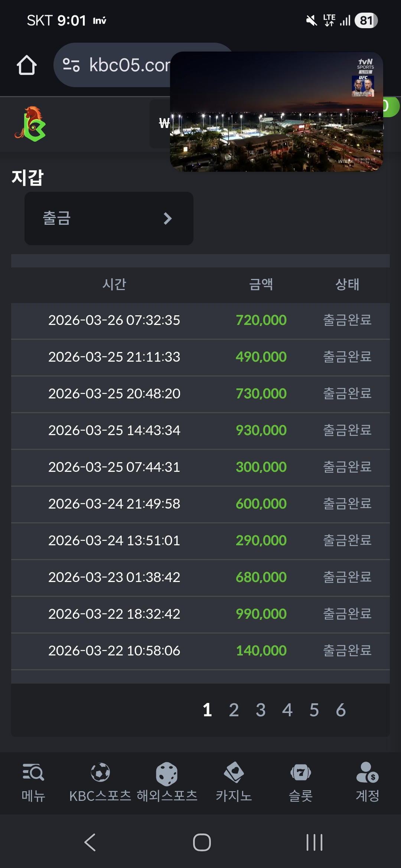Open the 카지노 cards icon
The height and width of the screenshot is (868, 401).
234,773
